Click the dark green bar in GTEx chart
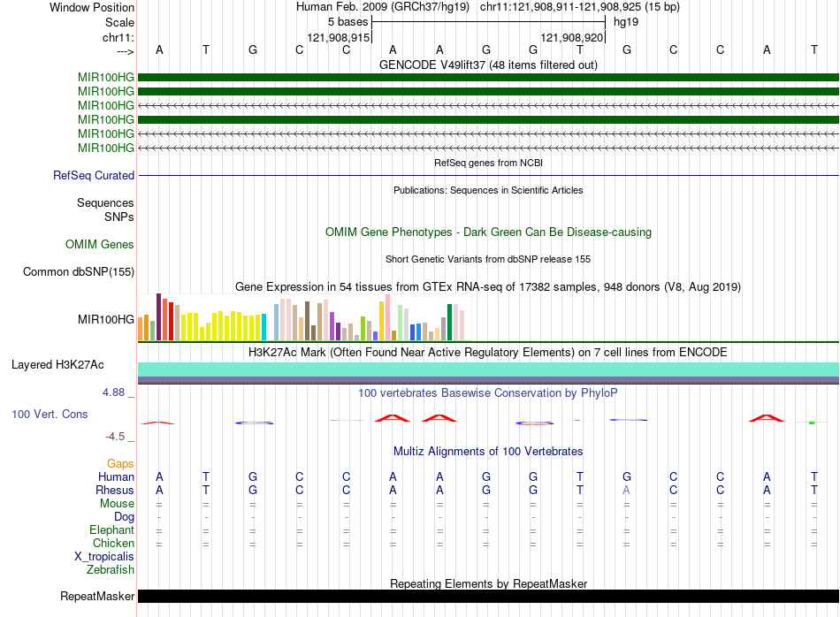840x617 pixels. [449, 322]
